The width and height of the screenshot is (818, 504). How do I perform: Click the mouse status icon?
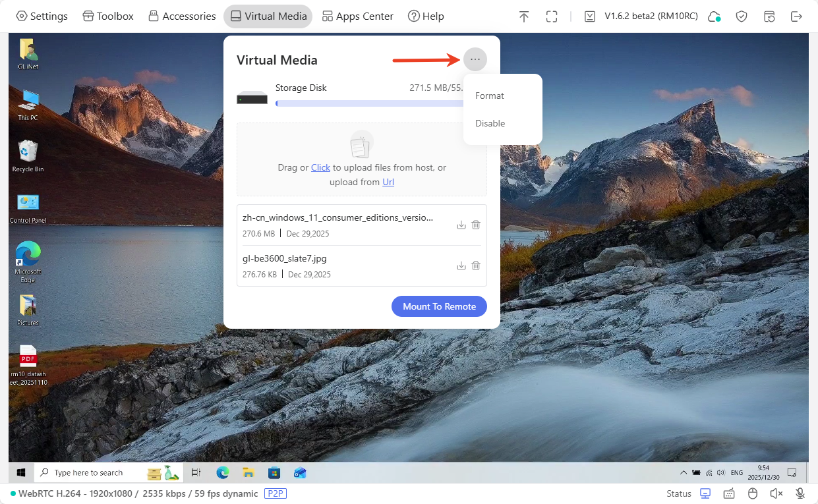click(x=753, y=493)
